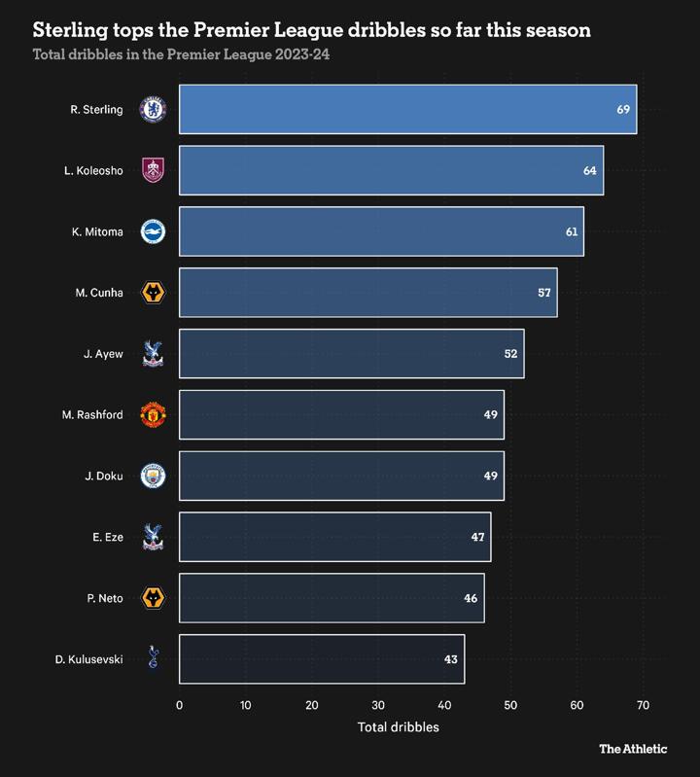Click the E. Eze player name label

tap(107, 537)
